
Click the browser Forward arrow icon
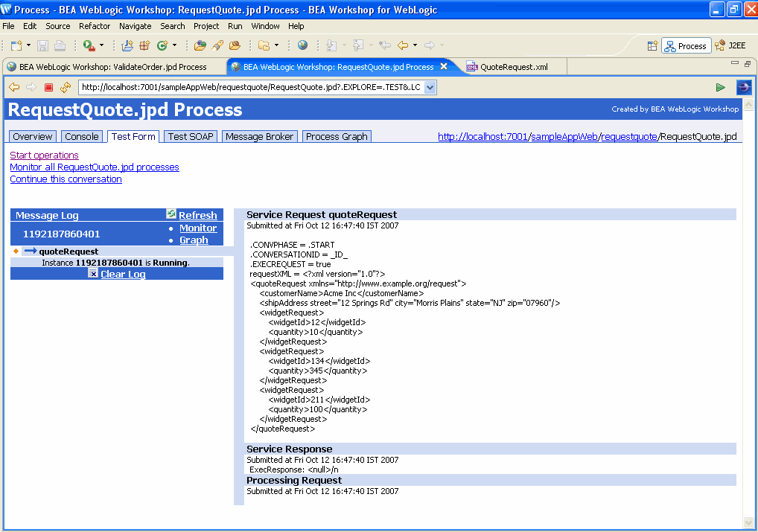click(31, 87)
